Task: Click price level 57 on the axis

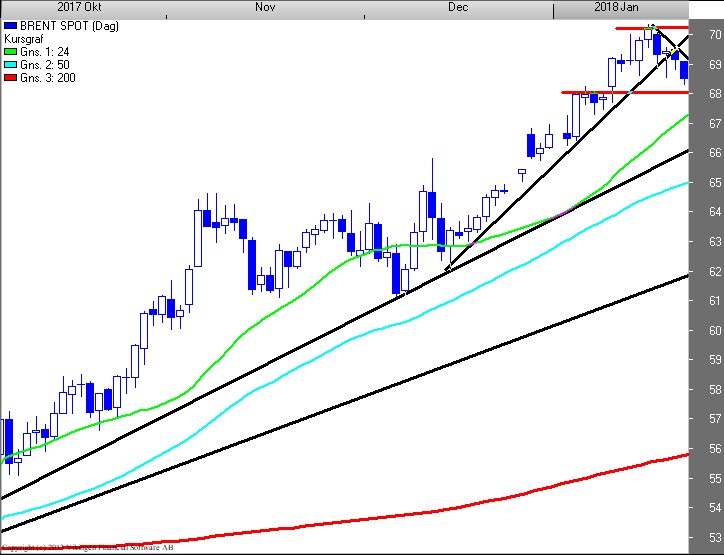Action: [x=715, y=419]
